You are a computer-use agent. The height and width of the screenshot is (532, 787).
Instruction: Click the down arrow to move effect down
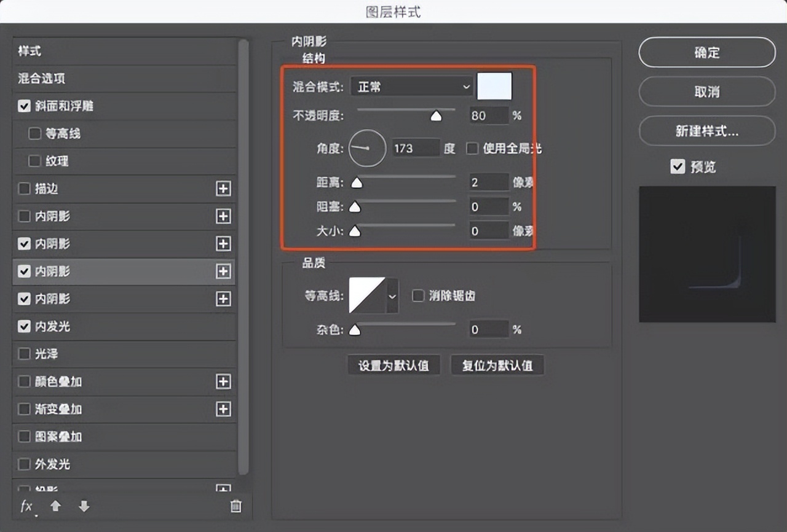(84, 506)
